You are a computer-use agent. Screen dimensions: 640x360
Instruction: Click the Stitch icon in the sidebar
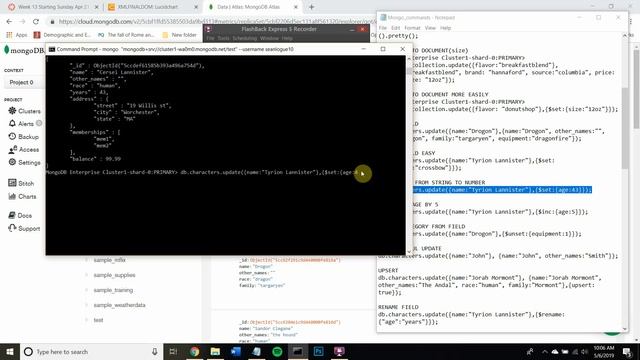pyautogui.click(x=12, y=183)
